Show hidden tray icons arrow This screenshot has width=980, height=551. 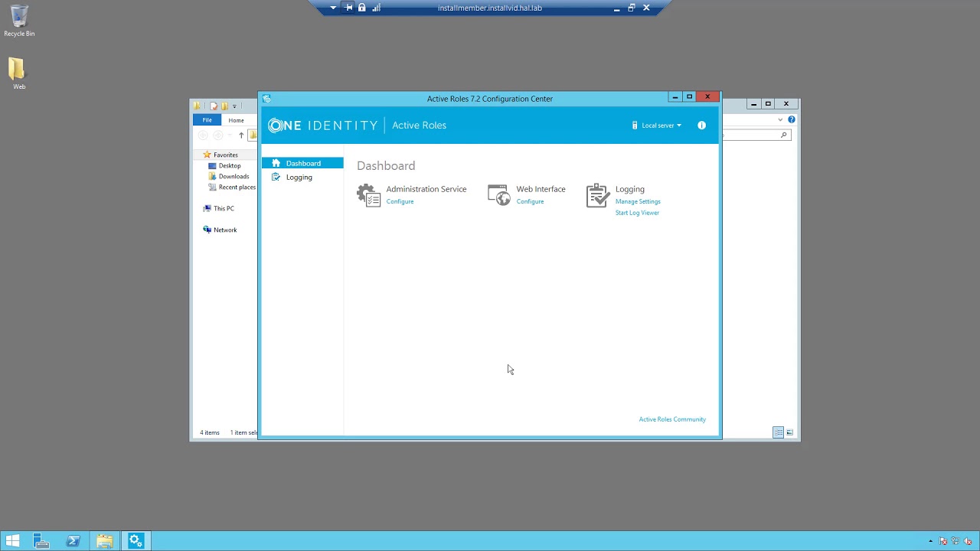point(931,541)
